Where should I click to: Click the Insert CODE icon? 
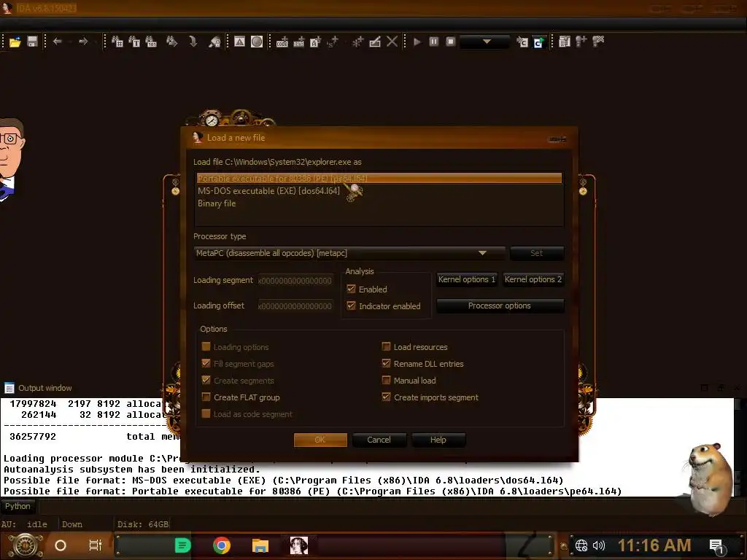tap(282, 42)
